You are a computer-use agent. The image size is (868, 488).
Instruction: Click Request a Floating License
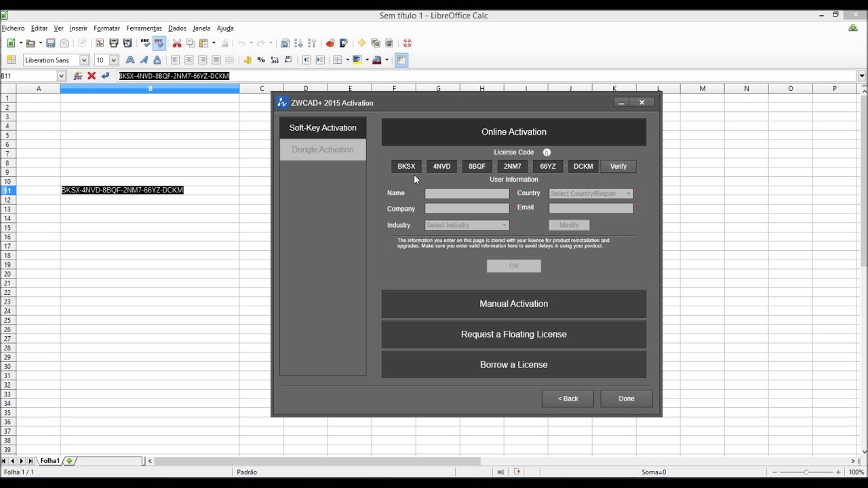[514, 335]
